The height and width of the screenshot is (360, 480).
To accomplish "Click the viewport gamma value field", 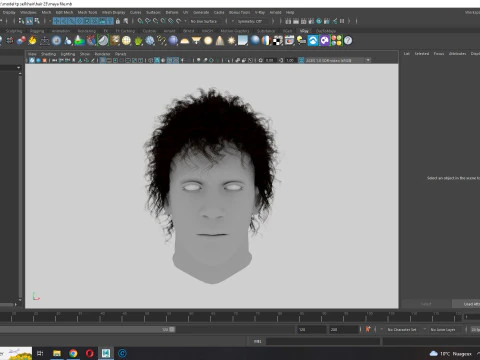I will 290,60.
